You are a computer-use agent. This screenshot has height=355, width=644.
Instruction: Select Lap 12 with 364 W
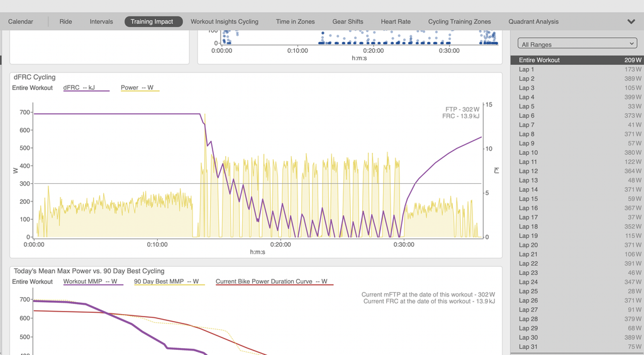tap(577, 171)
